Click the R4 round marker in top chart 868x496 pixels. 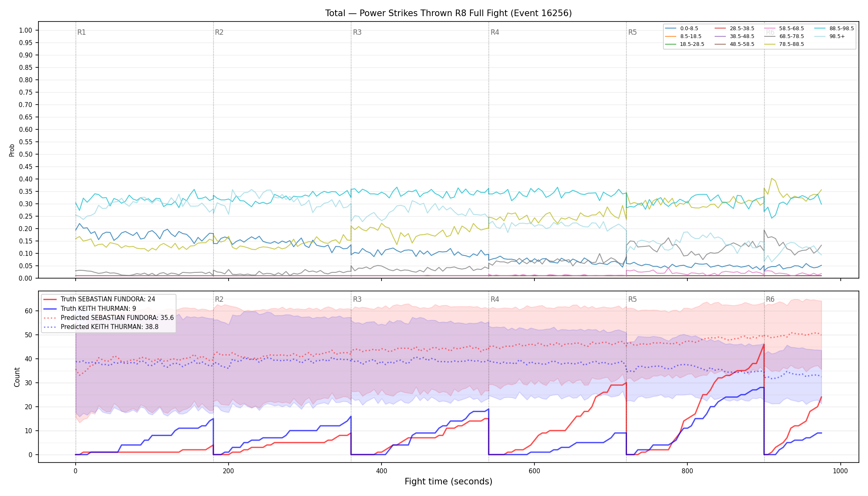tap(495, 32)
